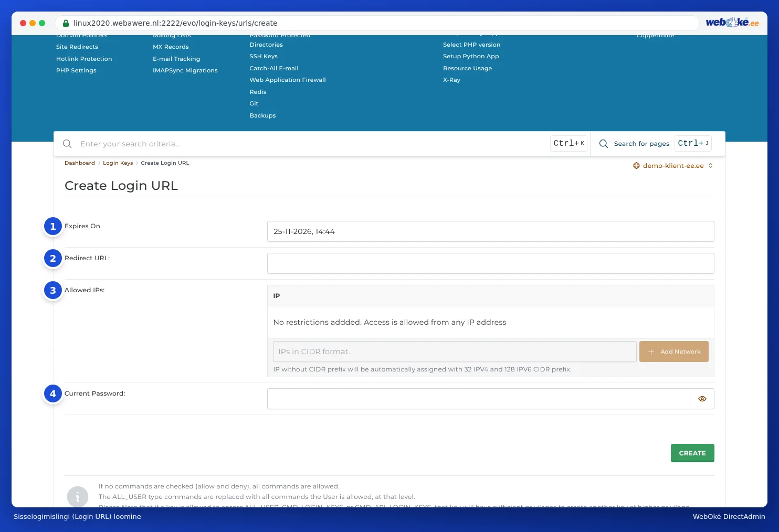779x532 pixels.
Task: Open X-Ray menu item
Action: 451,80
